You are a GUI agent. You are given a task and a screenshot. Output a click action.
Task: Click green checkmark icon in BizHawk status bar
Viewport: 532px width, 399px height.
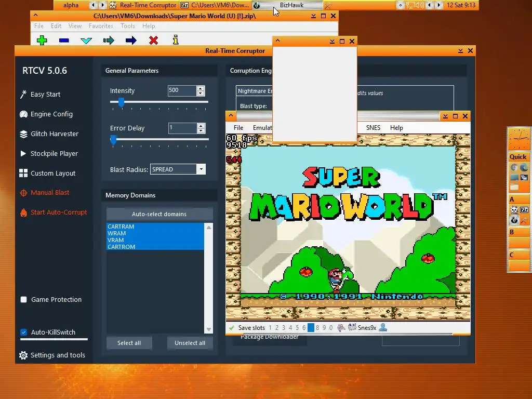pos(232,328)
